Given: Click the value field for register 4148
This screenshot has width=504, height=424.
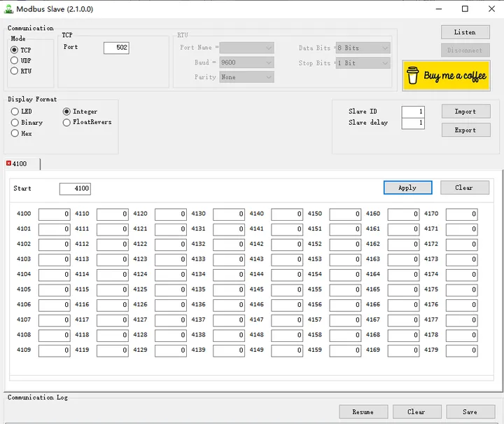Looking at the screenshot, I should coord(287,335).
